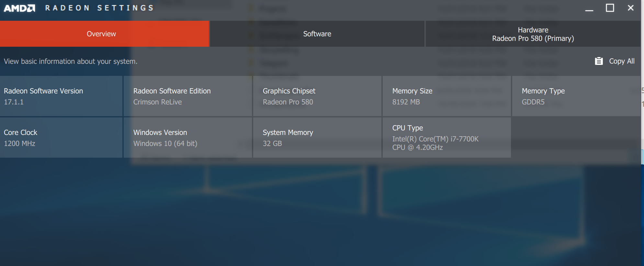
Task: Select the Radeon Software Edition tile
Action: coord(187,96)
